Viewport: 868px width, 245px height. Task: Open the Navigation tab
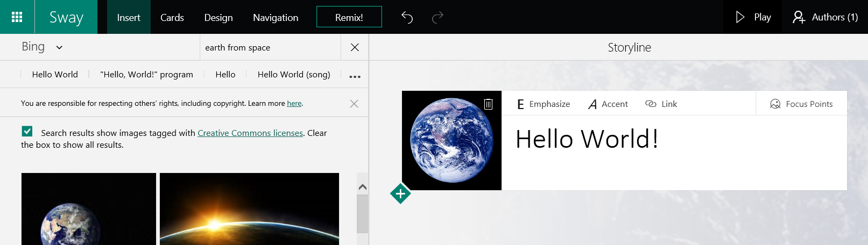point(276,17)
